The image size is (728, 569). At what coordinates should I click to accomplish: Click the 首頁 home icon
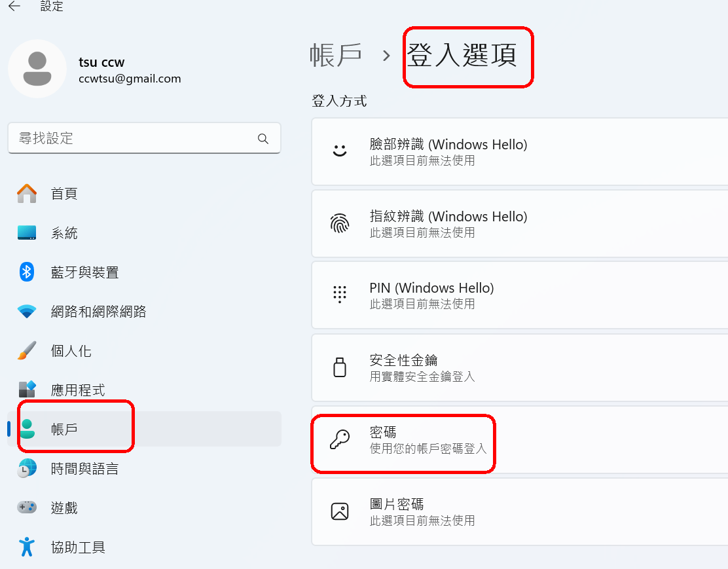[x=27, y=194]
